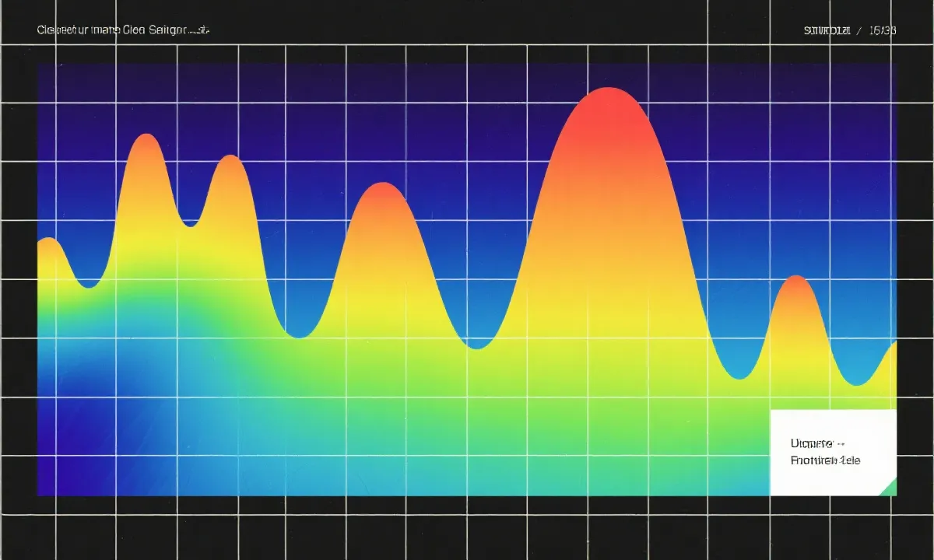Click the garbled title text at top left
Image resolution: width=934 pixels, height=560 pixels.
(124, 30)
